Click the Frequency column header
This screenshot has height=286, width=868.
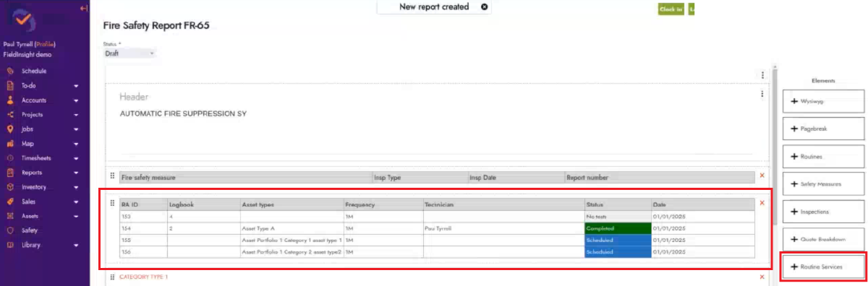(383, 204)
